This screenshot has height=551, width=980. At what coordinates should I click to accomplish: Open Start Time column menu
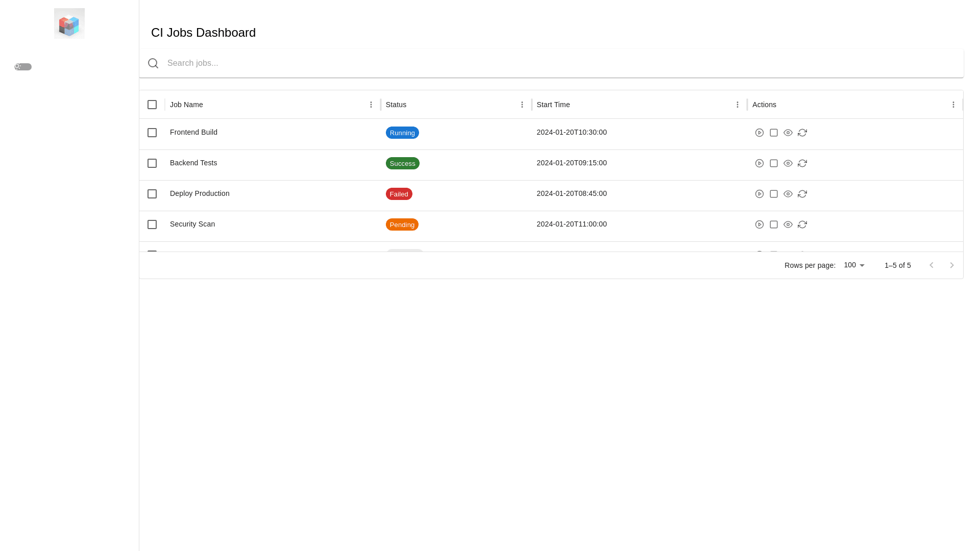[x=738, y=105]
